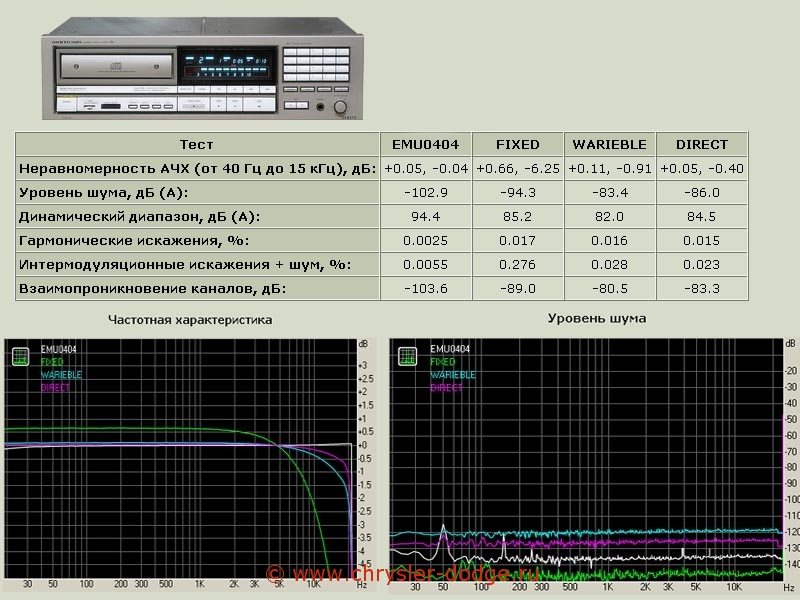Select the "EMU0404" table column header
Screen dimensions: 800x600
[x=426, y=144]
